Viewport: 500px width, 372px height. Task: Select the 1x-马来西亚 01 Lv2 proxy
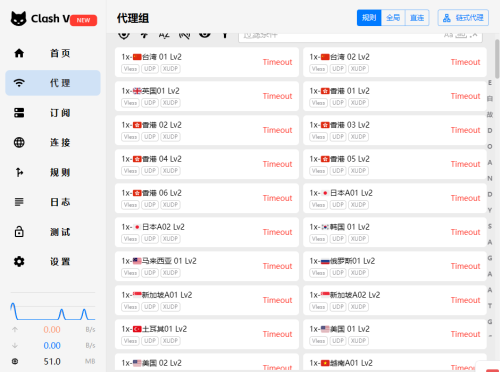point(207,266)
